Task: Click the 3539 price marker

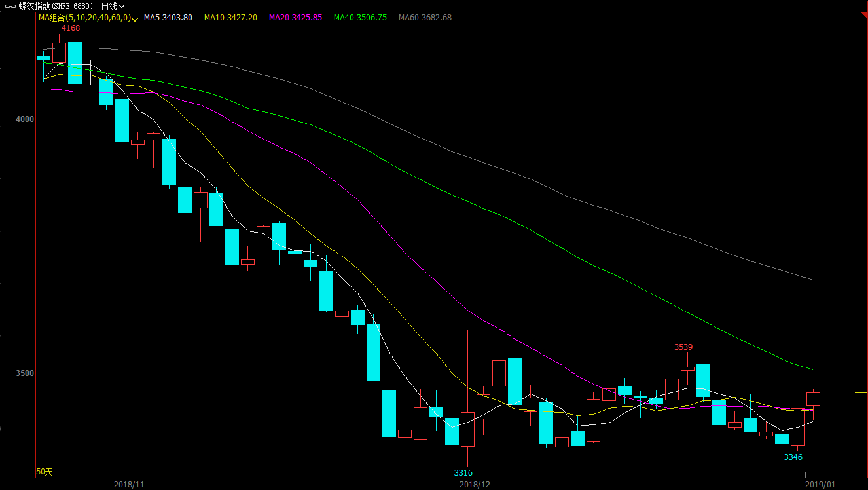Action: pyautogui.click(x=683, y=347)
